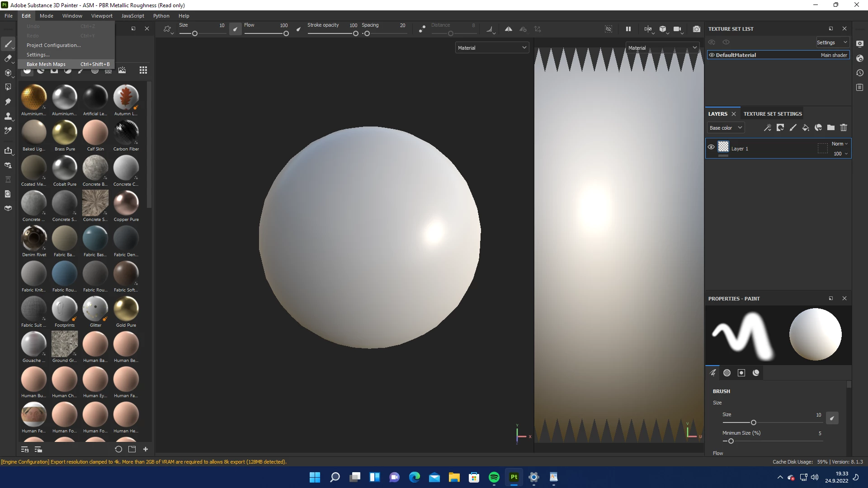Create a new folder in Layers panel
This screenshot has width=868, height=488.
coord(830,128)
